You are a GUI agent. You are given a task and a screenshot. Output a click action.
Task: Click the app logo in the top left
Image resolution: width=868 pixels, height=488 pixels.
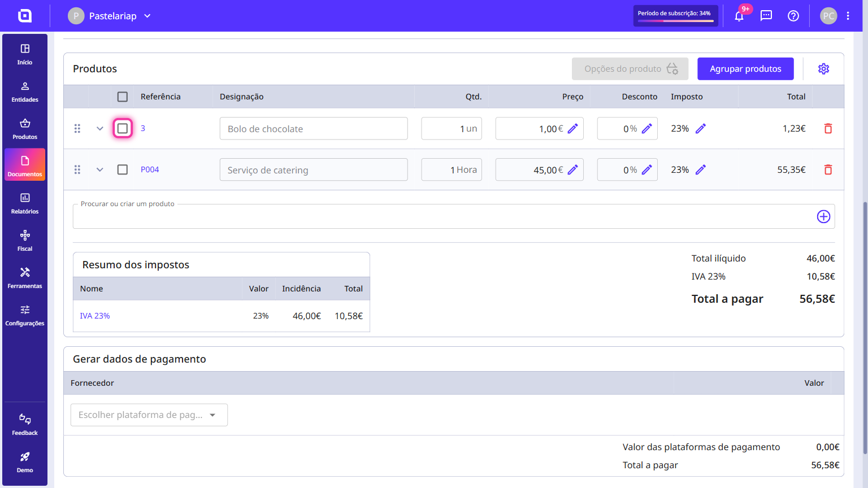click(25, 16)
